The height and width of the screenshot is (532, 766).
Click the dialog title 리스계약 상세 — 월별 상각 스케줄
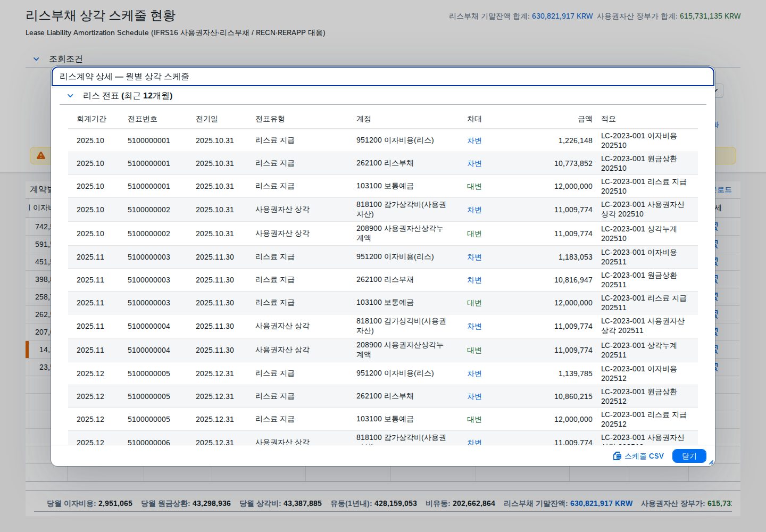(x=124, y=77)
